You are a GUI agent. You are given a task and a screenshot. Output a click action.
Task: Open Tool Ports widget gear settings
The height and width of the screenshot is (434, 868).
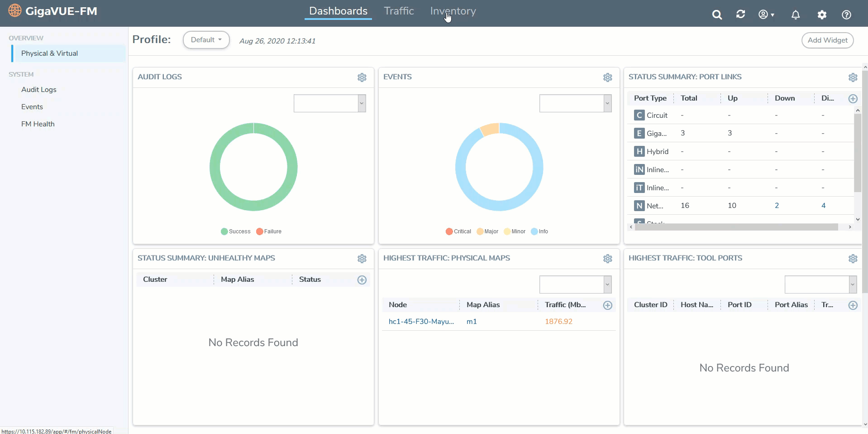(853, 259)
